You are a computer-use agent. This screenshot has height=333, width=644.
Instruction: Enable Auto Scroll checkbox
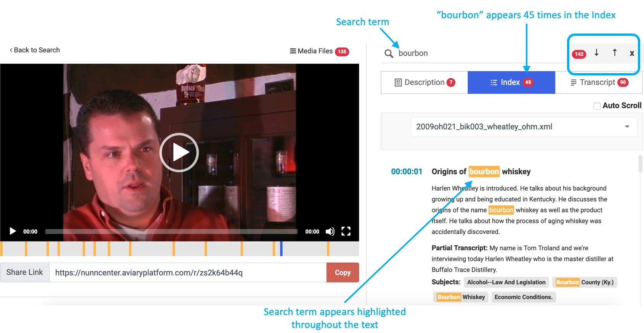click(x=597, y=106)
